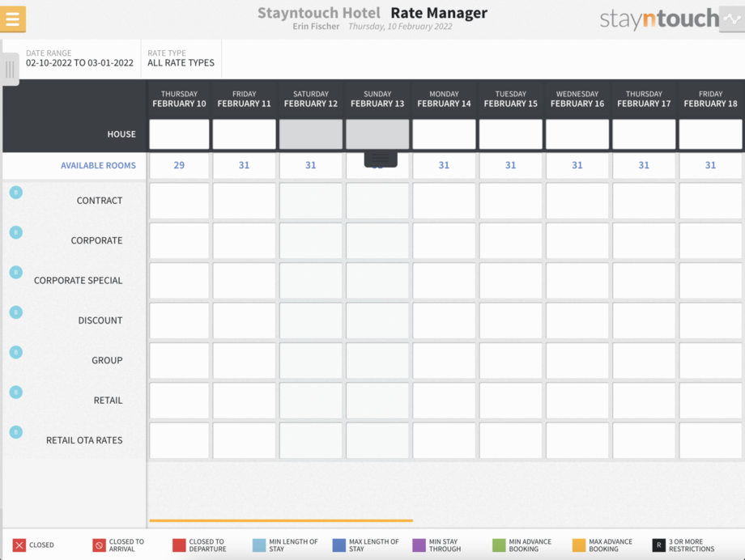
Task: Open the Group rate type row
Action: tap(107, 360)
